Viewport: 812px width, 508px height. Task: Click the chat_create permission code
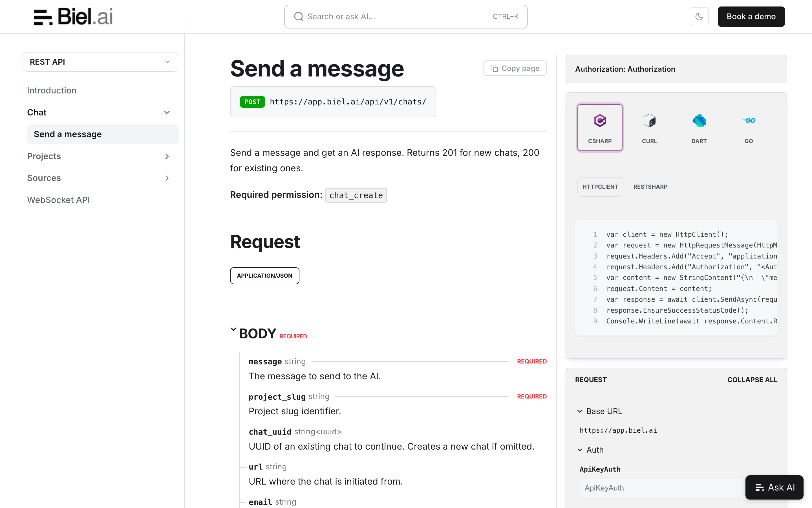click(x=356, y=195)
